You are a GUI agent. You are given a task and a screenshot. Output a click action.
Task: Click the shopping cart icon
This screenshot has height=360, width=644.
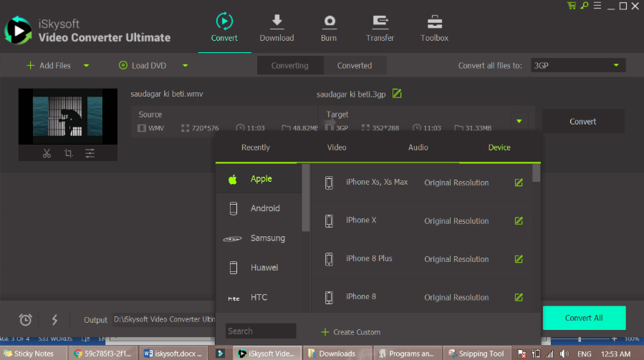click(x=572, y=6)
